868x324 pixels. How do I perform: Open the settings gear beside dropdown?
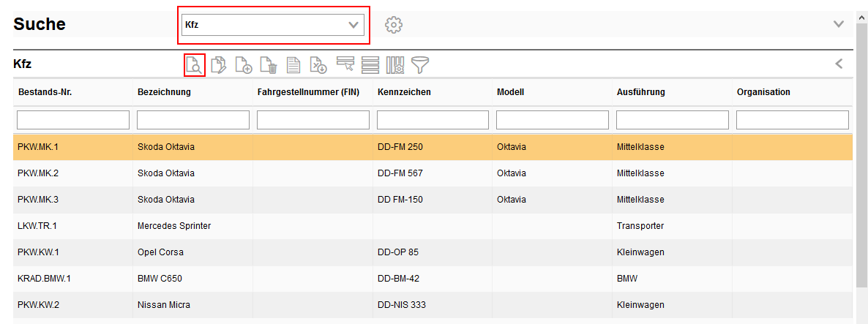(394, 25)
